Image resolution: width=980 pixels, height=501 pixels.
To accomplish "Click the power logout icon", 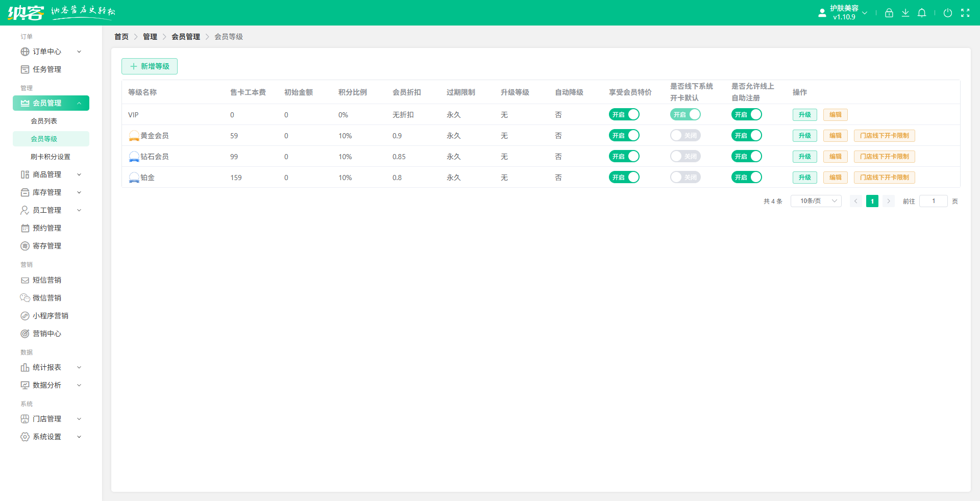I will (947, 13).
